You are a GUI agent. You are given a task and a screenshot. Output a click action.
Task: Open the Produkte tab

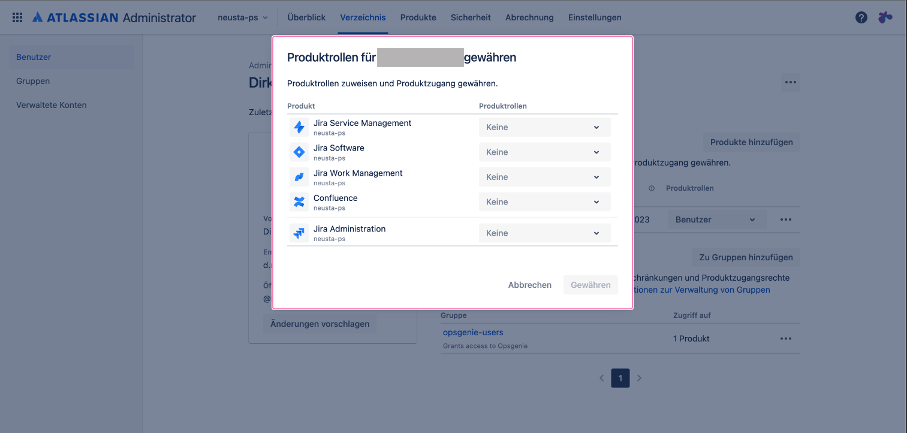click(x=418, y=17)
